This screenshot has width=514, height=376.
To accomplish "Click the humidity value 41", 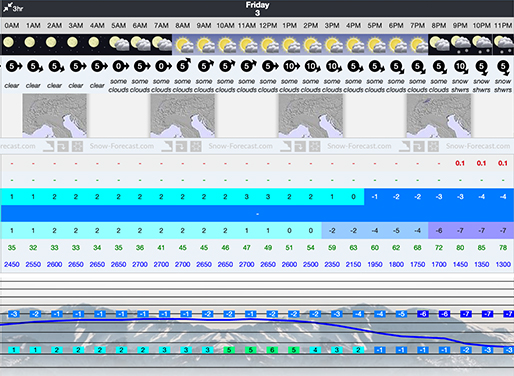I will click(x=161, y=248).
